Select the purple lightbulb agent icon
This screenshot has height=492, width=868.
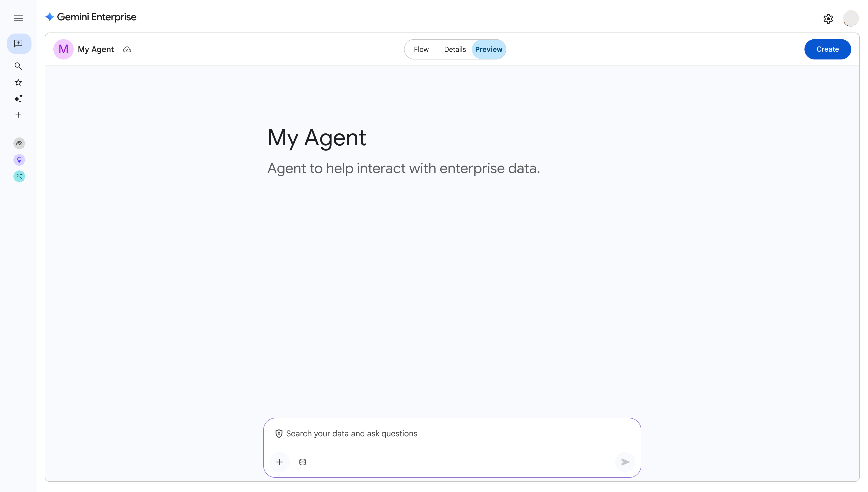(x=19, y=160)
